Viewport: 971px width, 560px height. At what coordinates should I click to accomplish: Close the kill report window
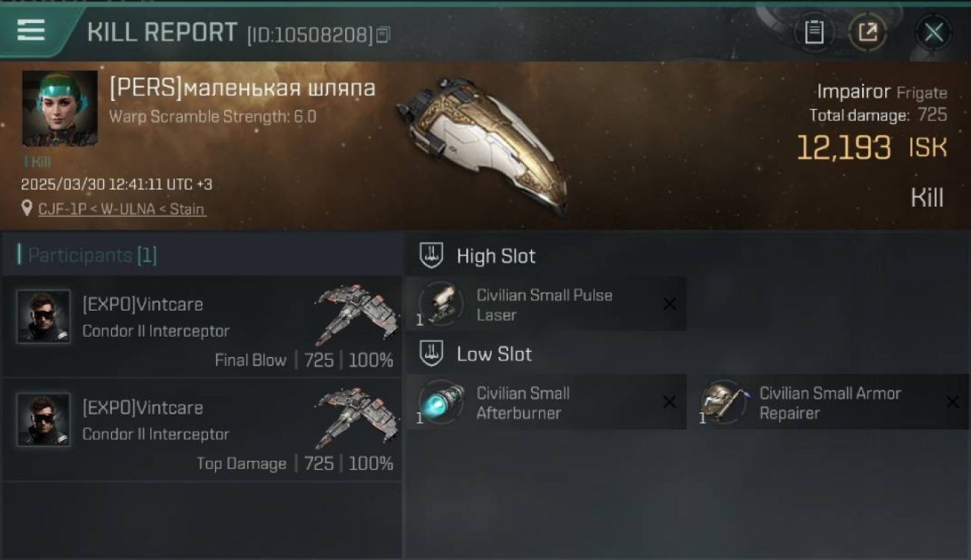coord(934,32)
